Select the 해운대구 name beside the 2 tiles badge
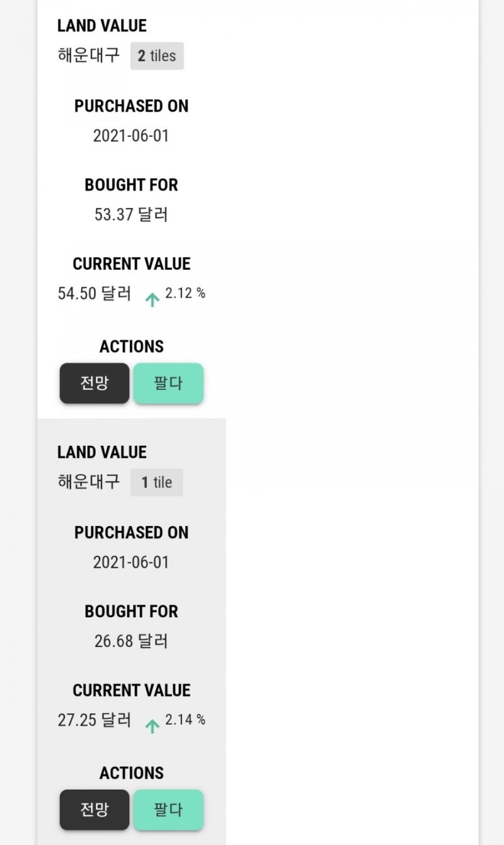 [x=89, y=55]
